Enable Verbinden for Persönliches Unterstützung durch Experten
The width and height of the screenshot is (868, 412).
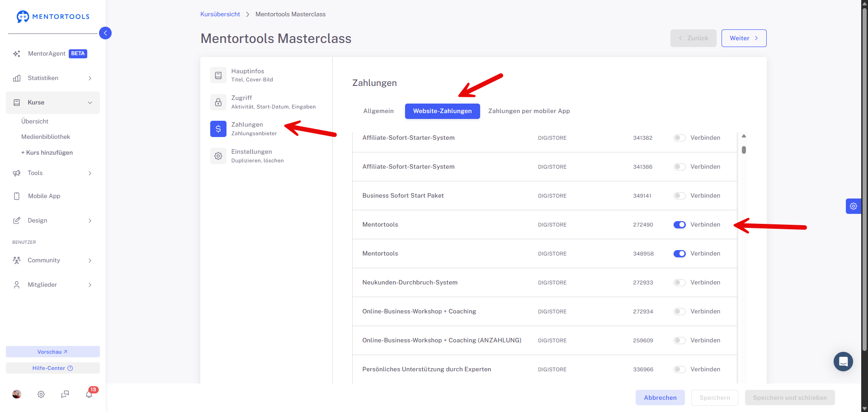click(x=679, y=369)
